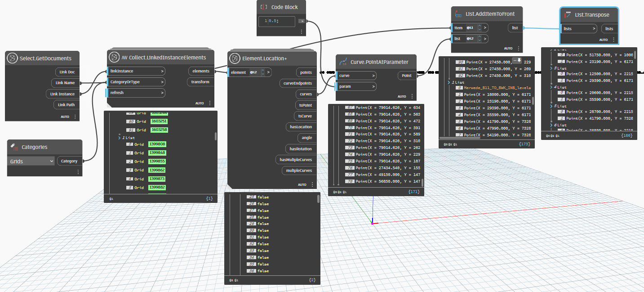Click the Select.GetDocuments node icon
The image size is (644, 292).
(x=13, y=58)
